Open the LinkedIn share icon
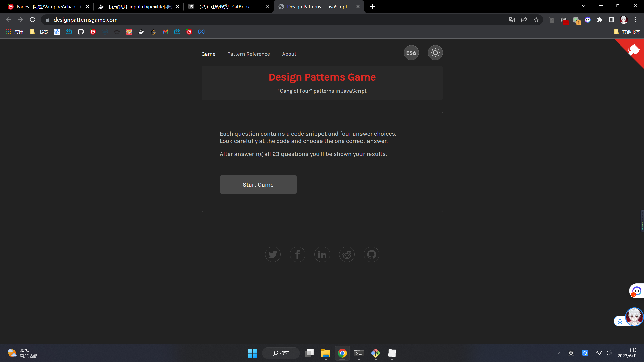 322,254
